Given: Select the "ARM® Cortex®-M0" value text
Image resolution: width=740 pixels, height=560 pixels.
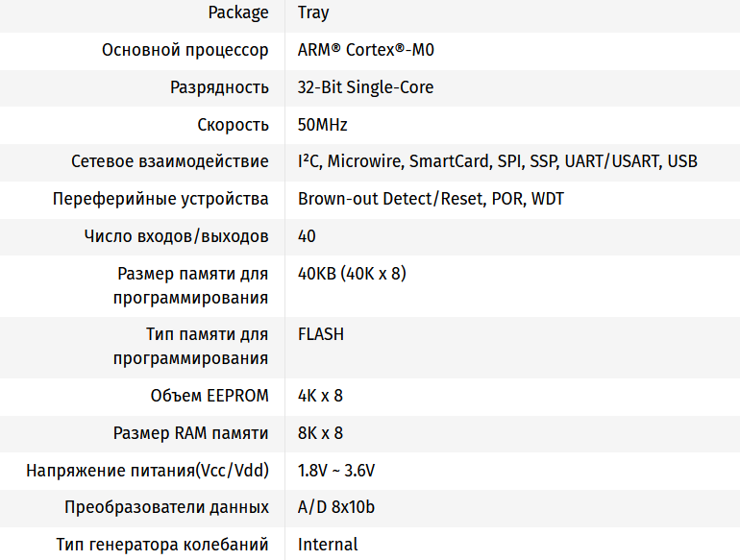Looking at the screenshot, I should (373, 50).
